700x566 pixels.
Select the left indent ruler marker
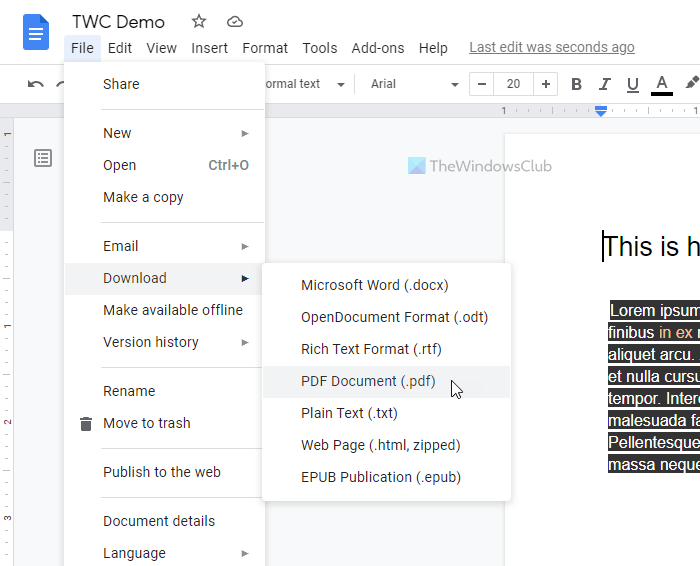click(601, 111)
